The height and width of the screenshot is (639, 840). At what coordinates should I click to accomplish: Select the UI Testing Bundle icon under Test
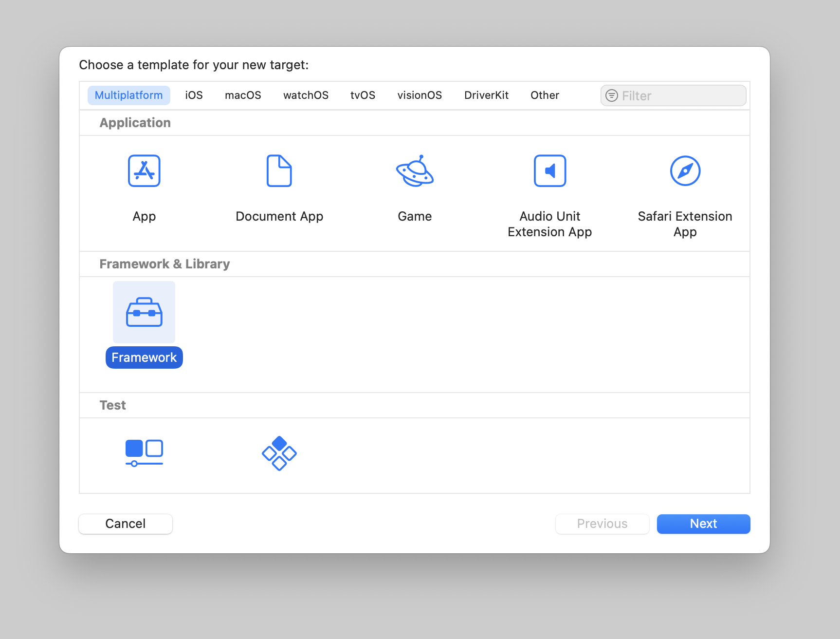click(144, 453)
